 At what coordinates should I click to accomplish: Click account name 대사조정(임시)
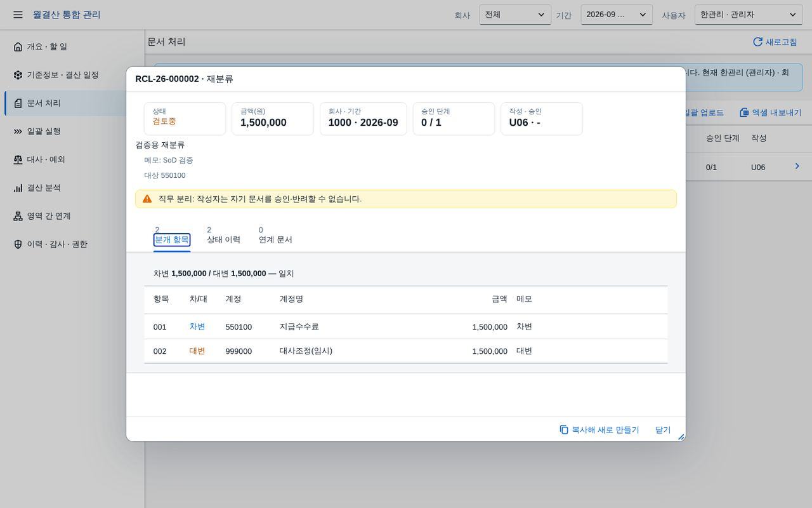point(306,351)
